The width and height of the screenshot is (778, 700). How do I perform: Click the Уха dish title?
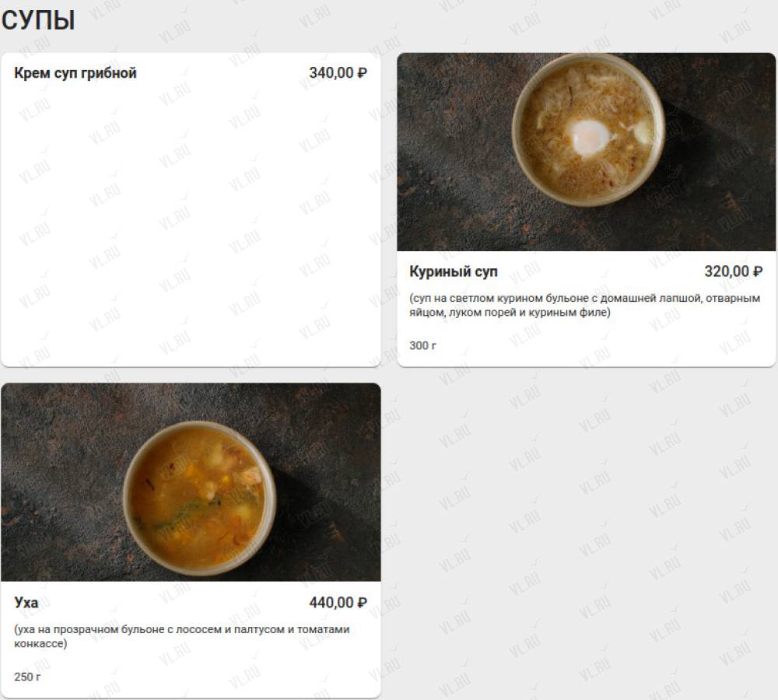[x=26, y=602]
